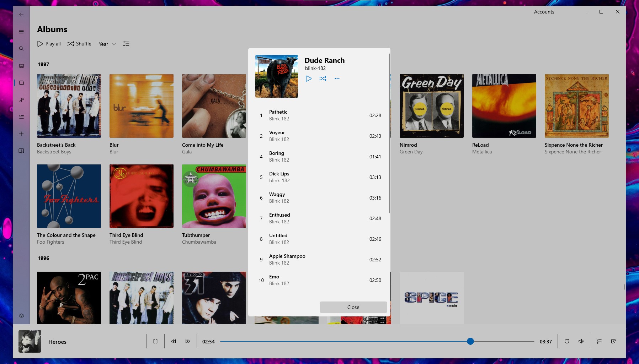Select track Apple Shampoo
Image resolution: width=639 pixels, height=364 pixels.
pyautogui.click(x=320, y=260)
